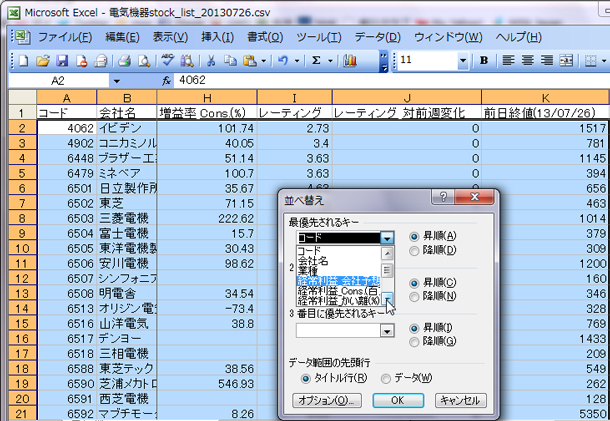610x421 pixels.
Task: Click the Permission document icon
Action: coord(81,61)
